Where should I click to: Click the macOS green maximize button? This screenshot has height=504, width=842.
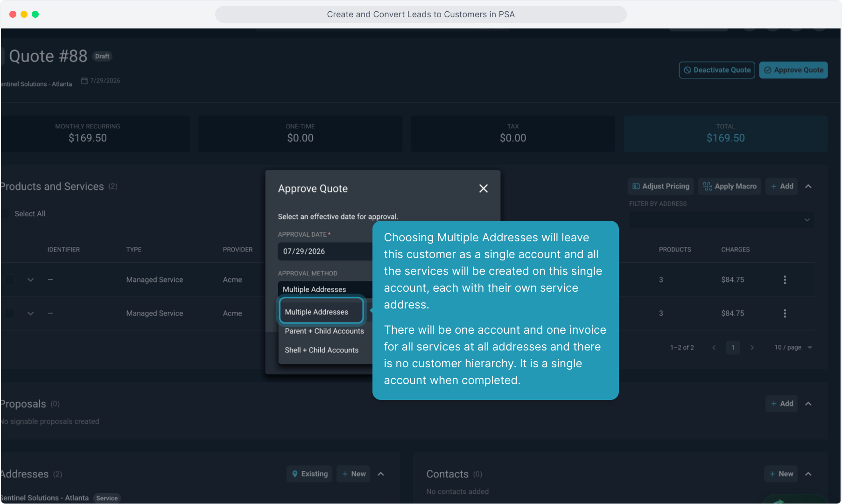point(35,14)
